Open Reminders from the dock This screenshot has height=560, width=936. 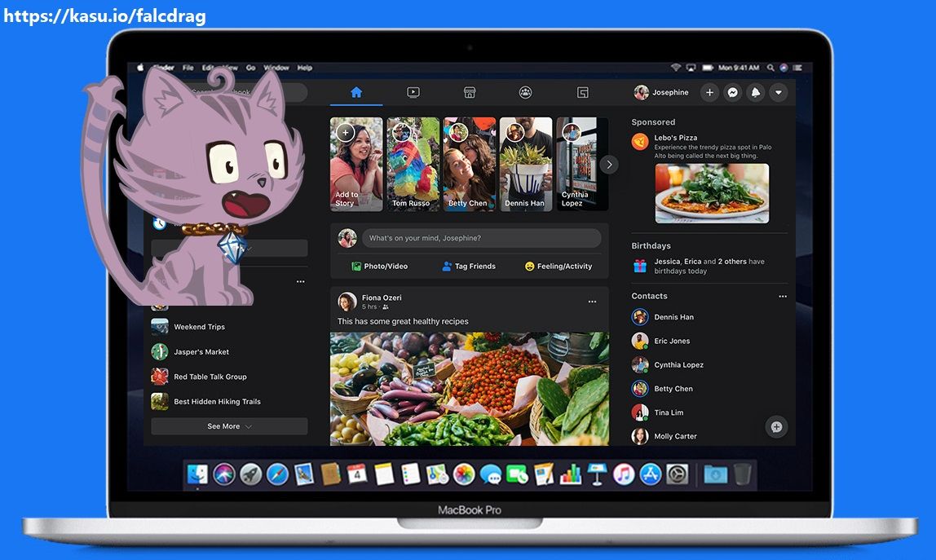coord(411,474)
